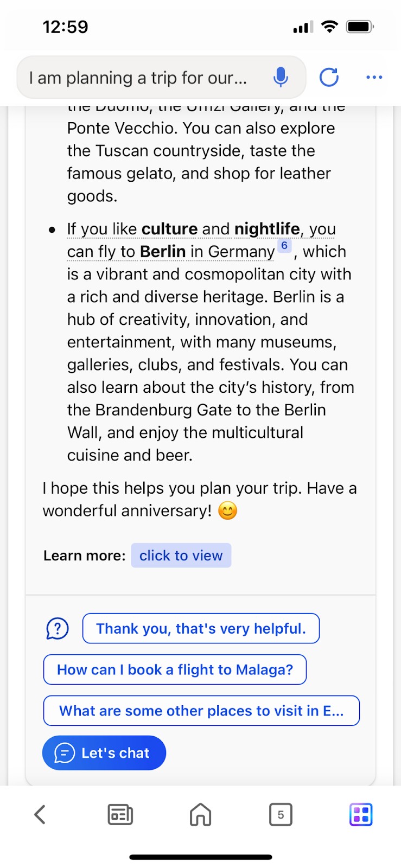Open the 'fly to Berlin in Germany' link

point(171,252)
